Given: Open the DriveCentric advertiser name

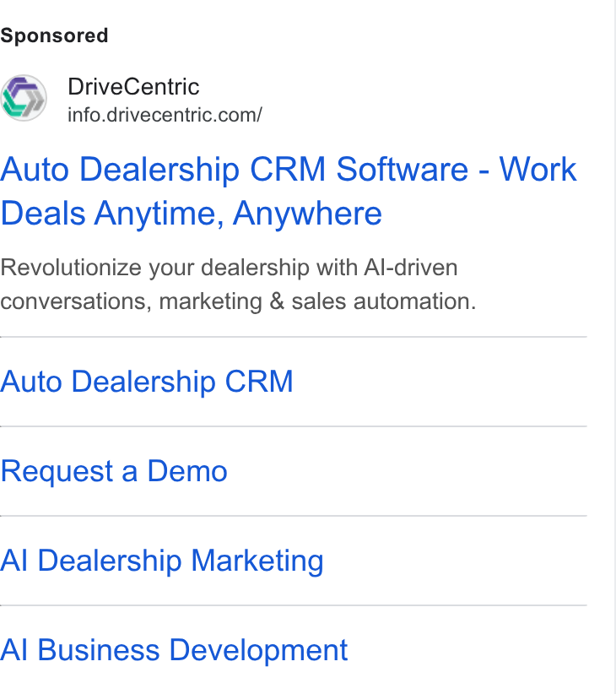Looking at the screenshot, I should [x=133, y=86].
